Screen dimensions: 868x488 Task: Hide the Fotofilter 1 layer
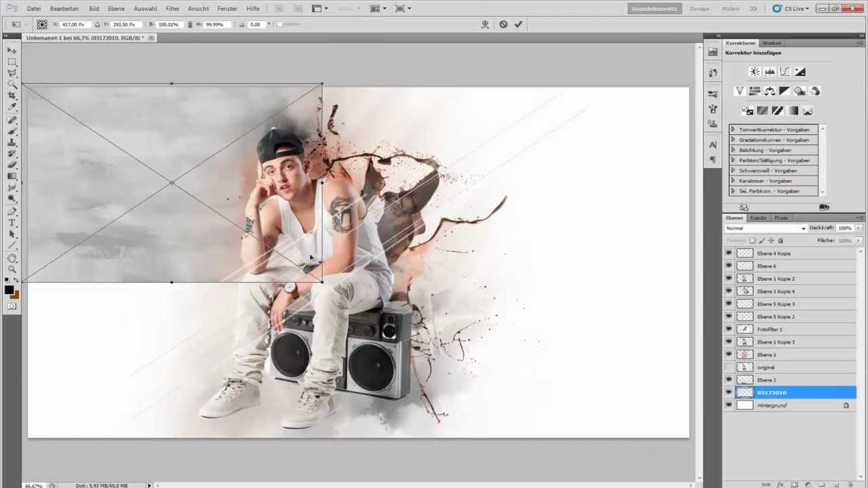click(728, 329)
